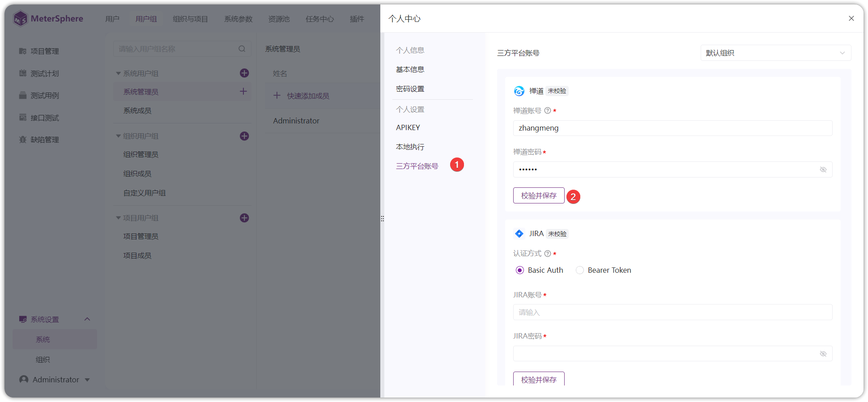Image resolution: width=868 pixels, height=402 pixels.
Task: Focus the 禅道账号 input field
Action: pos(672,128)
